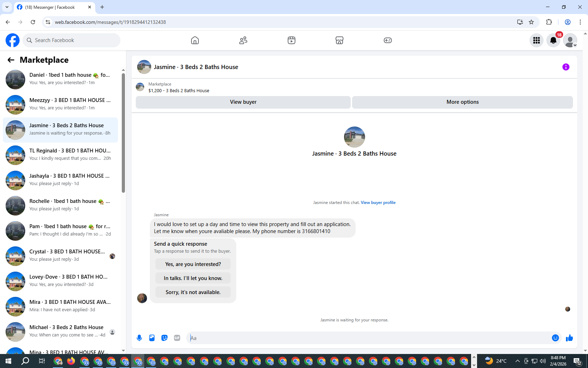Send a thumbs-up like
588x368 pixels.
point(569,338)
